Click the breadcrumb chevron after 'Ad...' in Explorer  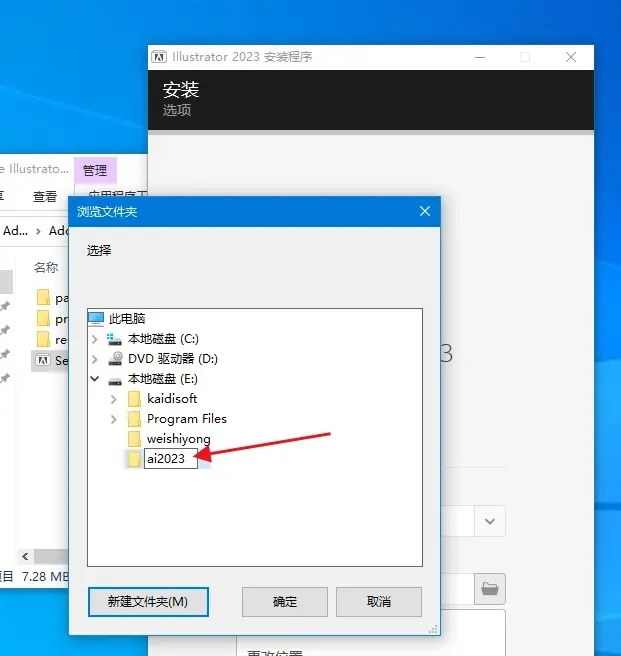coord(38,231)
